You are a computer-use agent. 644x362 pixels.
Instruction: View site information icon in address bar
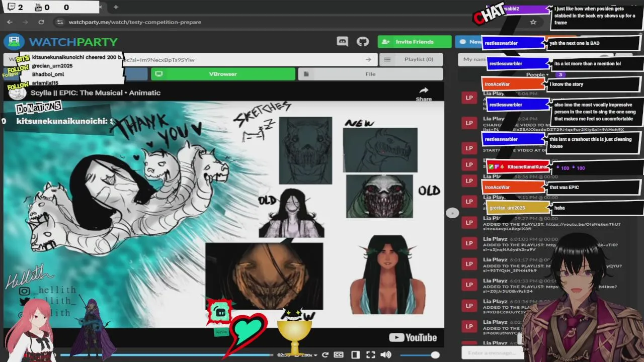[60, 22]
